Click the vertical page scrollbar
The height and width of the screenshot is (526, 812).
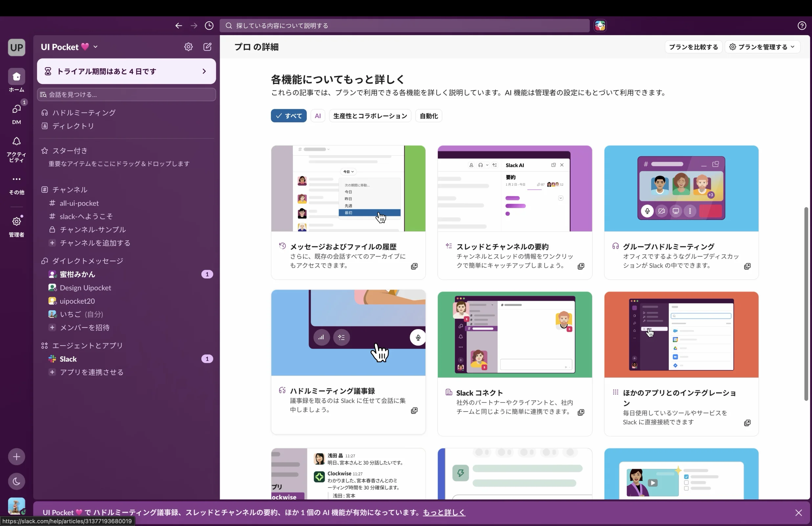[806, 304]
